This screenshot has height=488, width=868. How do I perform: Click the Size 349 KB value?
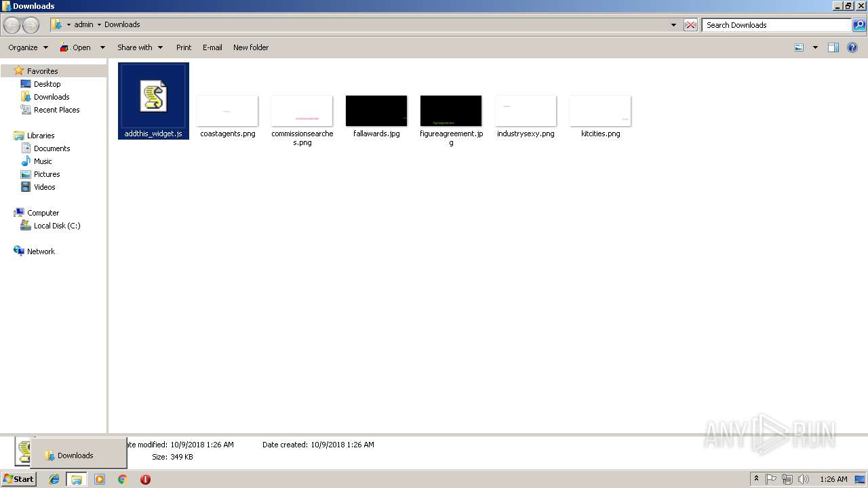pyautogui.click(x=181, y=457)
